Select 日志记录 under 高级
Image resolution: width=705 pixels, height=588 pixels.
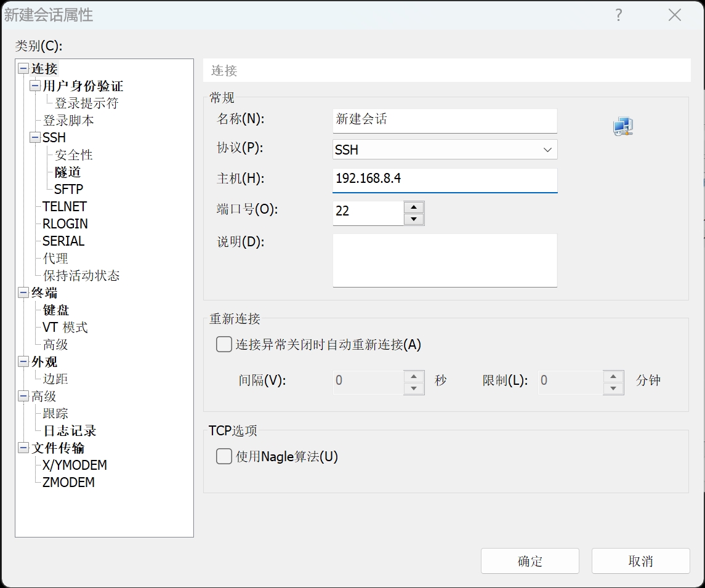point(70,431)
